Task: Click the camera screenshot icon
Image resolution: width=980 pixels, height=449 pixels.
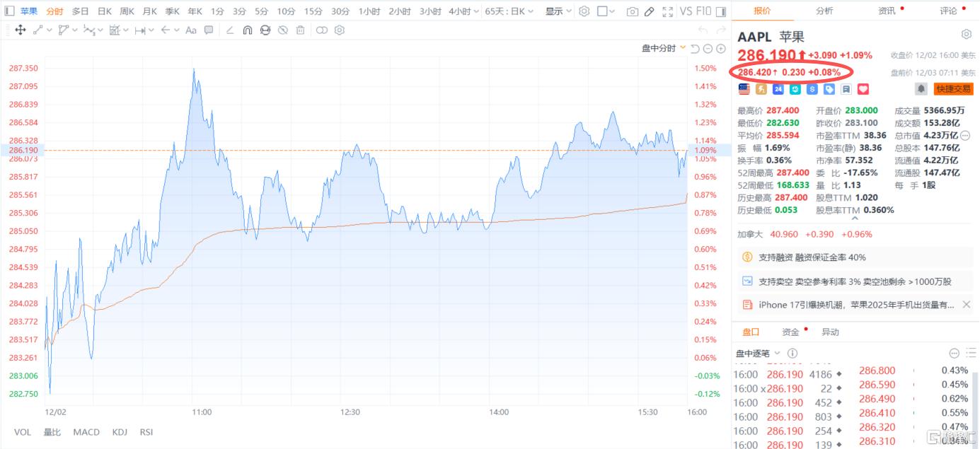Action: coord(632,11)
